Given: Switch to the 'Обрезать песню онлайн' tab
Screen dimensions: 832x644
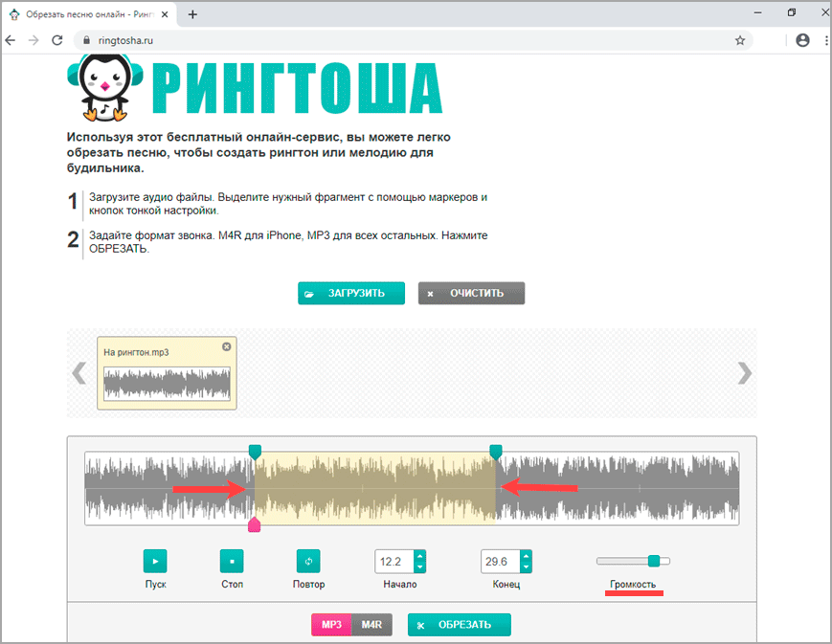Looking at the screenshot, I should [91, 14].
